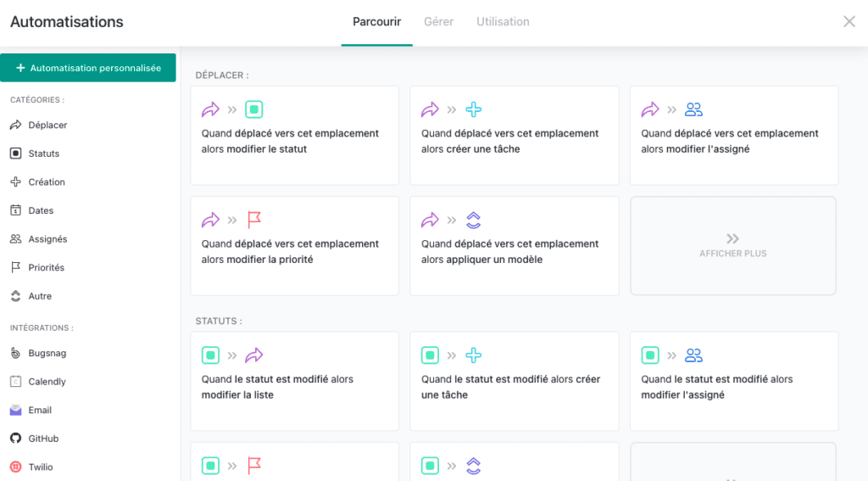Choose 'statut est modifié alors modifier la liste' text
868x481 pixels.
277,387
